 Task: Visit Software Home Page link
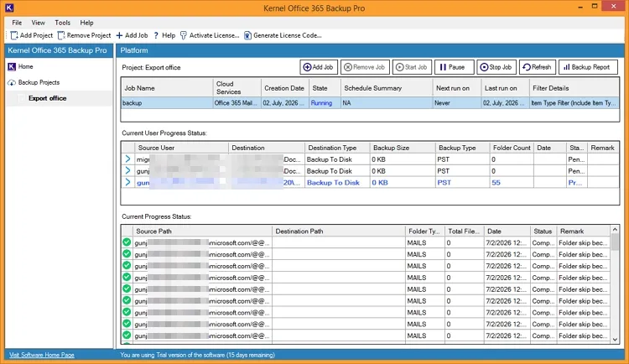pyautogui.click(x=42, y=355)
